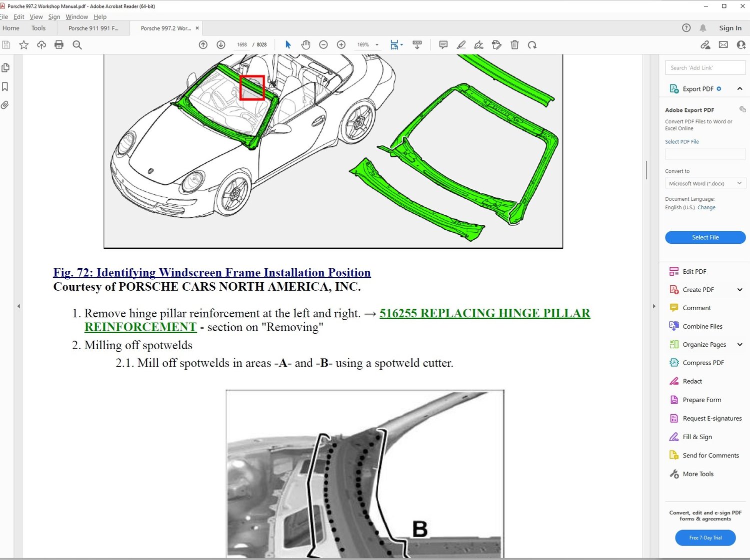Add a bookmark star icon
This screenshot has width=750, height=560.
tap(23, 45)
